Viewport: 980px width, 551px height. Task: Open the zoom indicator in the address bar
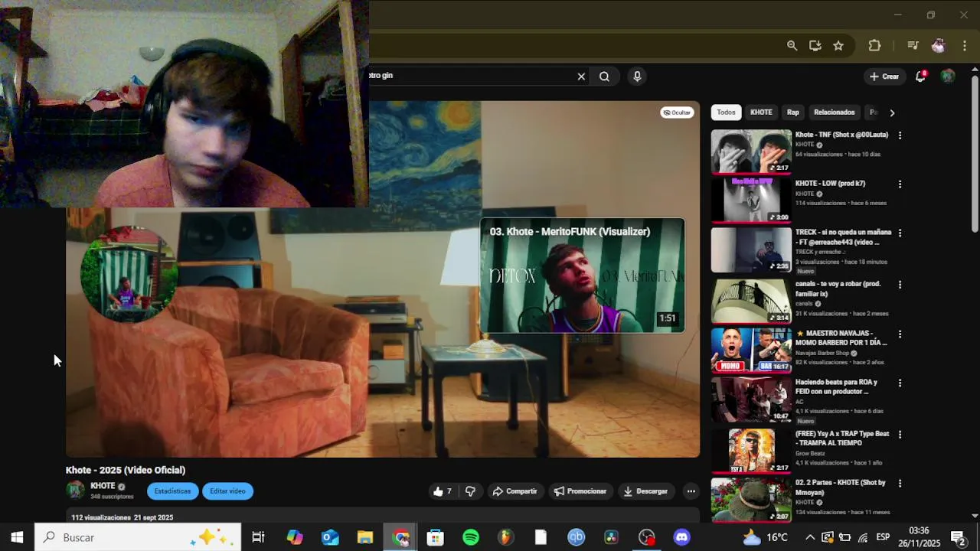[792, 46]
